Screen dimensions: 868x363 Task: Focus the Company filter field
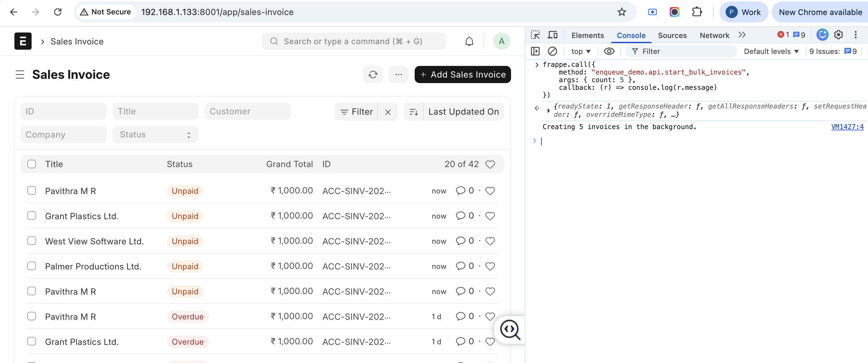click(63, 135)
